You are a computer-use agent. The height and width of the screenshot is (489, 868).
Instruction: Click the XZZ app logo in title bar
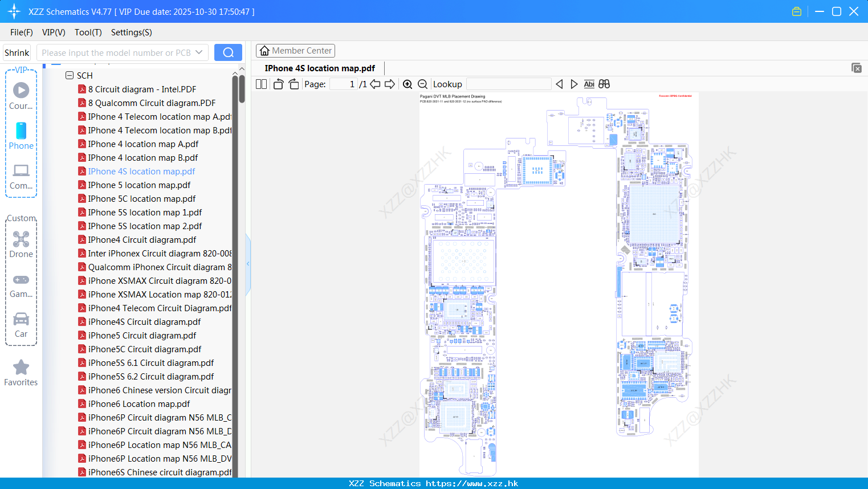(x=14, y=11)
